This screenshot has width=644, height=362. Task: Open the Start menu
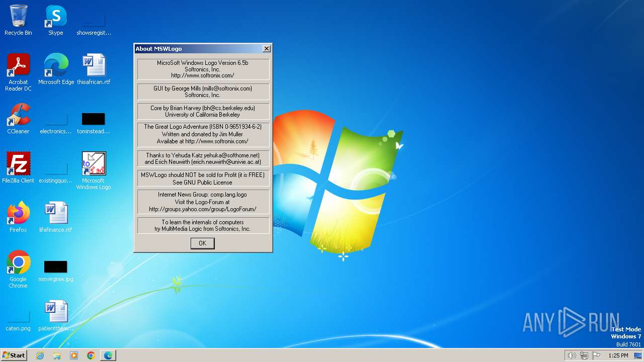click(14, 355)
